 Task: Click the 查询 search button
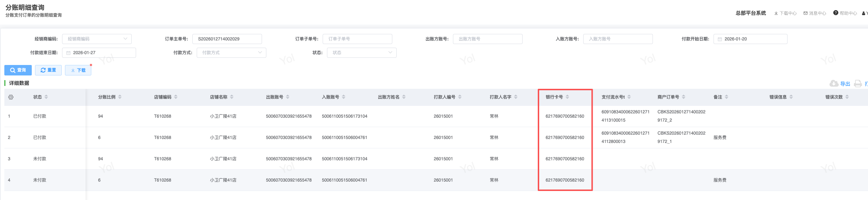point(18,70)
